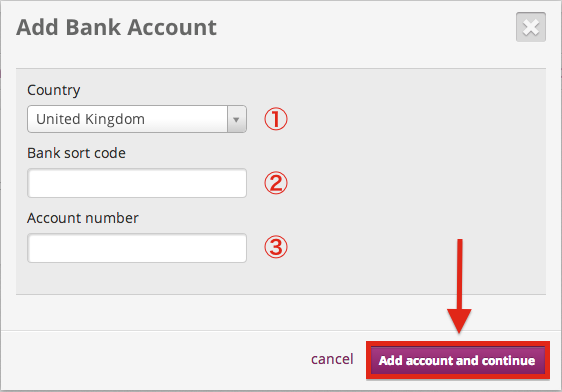Click the circled number 1 marker
562x392 pixels.
coord(276,119)
